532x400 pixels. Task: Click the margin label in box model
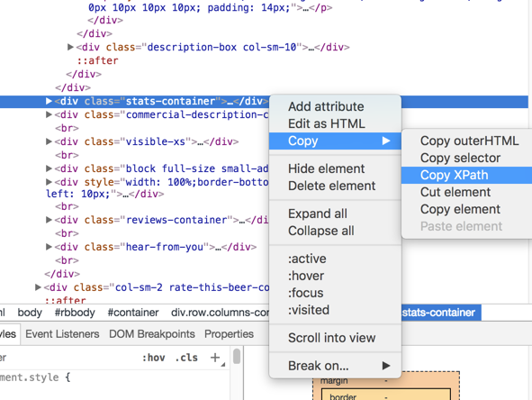[x=334, y=381]
